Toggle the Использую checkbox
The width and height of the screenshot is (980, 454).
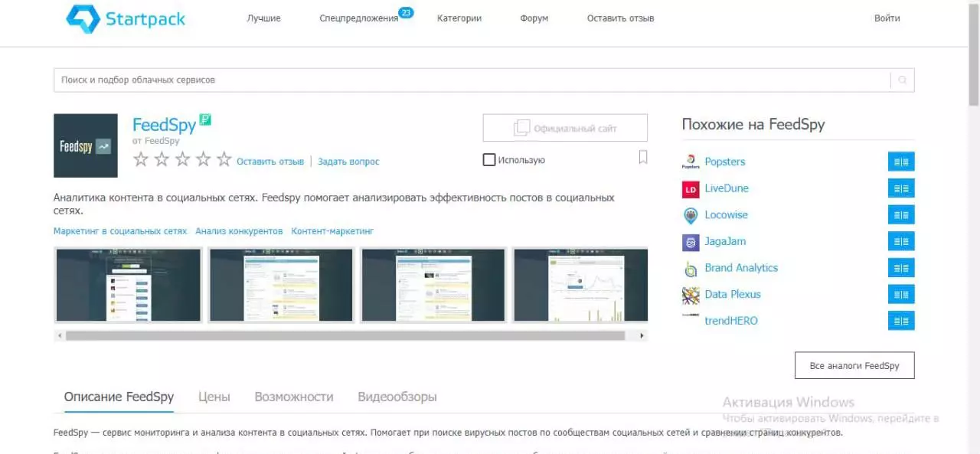point(488,160)
